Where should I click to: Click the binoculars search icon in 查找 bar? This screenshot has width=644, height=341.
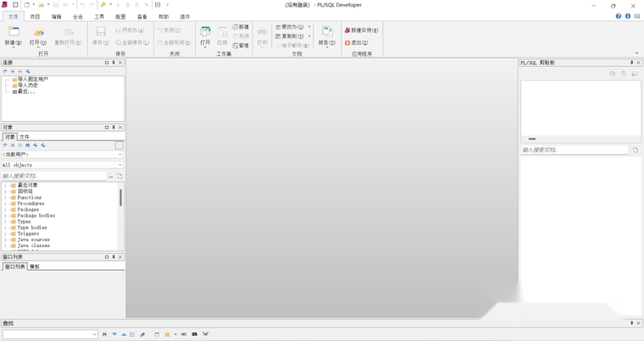coord(104,334)
